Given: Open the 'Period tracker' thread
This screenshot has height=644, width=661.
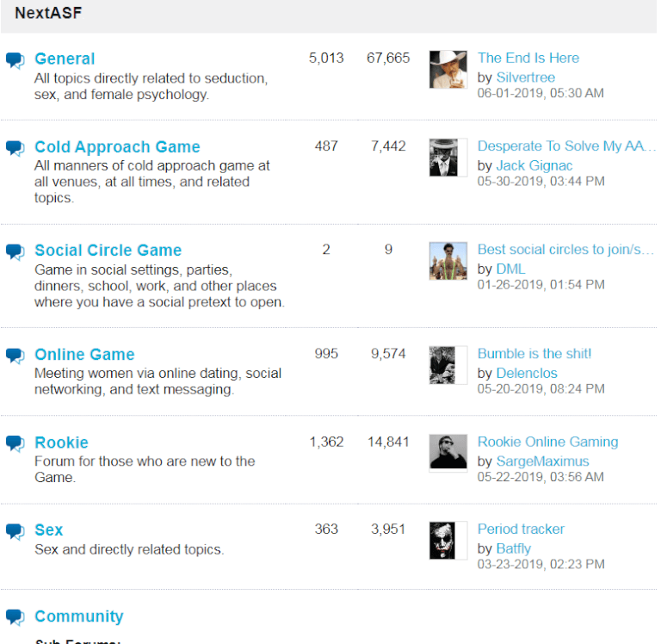Looking at the screenshot, I should (x=521, y=529).
